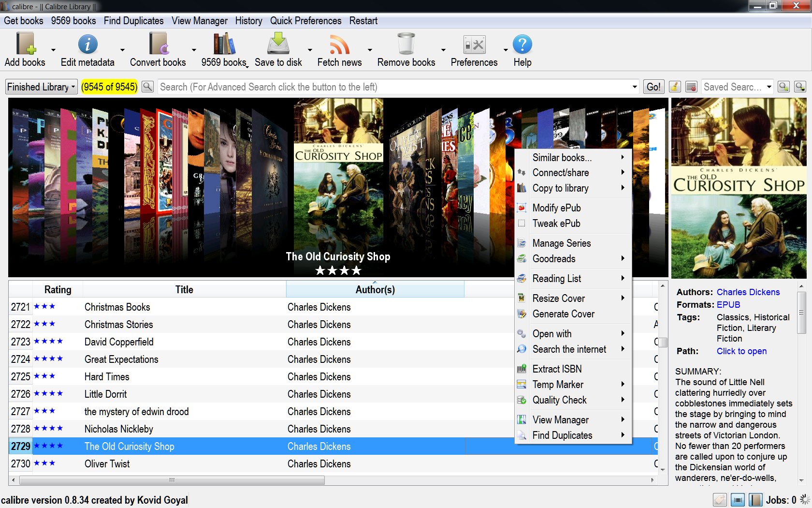Click the Add books toolbar icon
812x508 pixels.
[26, 44]
